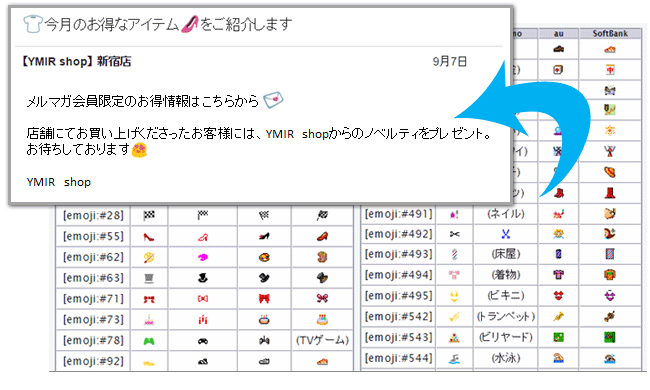This screenshot has height=390, width=650.
Task: Click the love-letter envelope emoji in the message
Action: [273, 100]
